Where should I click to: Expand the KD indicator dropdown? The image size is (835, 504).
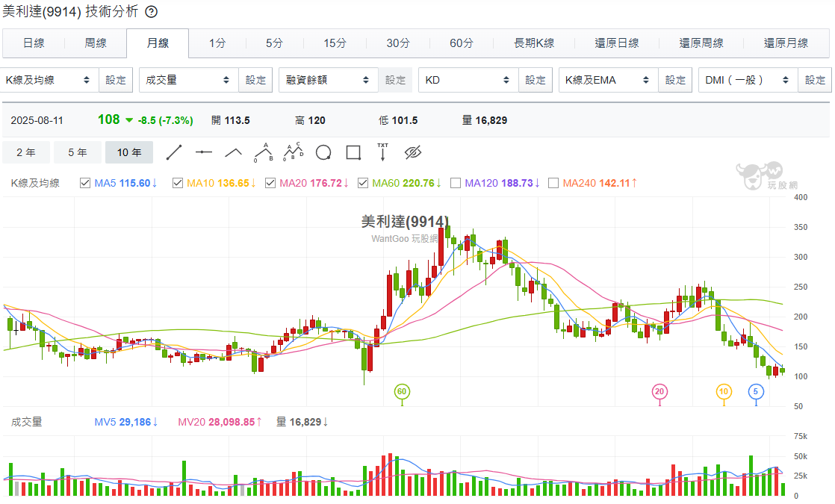(468, 80)
